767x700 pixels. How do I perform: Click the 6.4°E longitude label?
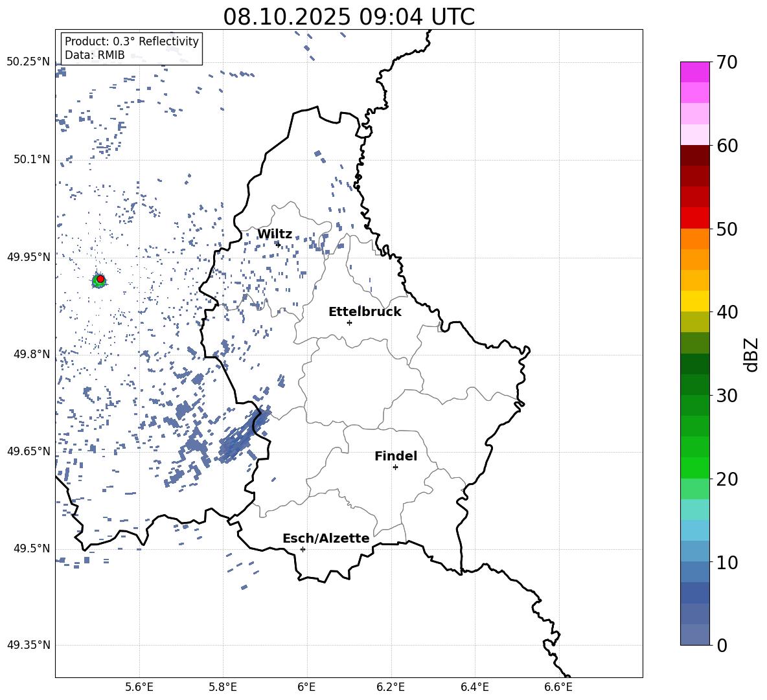coord(475,687)
